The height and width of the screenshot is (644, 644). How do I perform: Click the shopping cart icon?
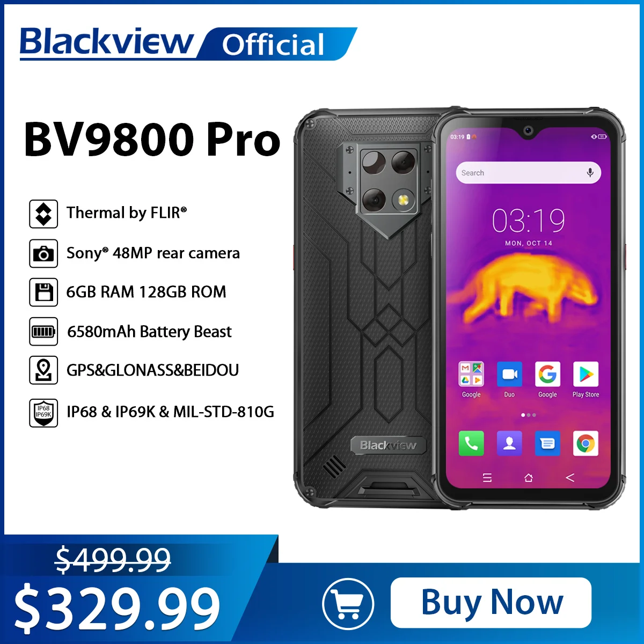pyautogui.click(x=348, y=604)
